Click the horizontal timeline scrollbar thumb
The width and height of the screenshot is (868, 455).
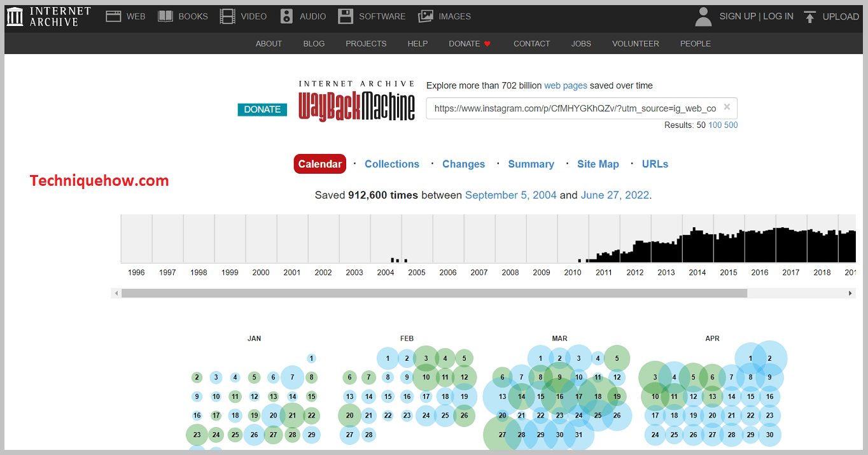click(434, 293)
